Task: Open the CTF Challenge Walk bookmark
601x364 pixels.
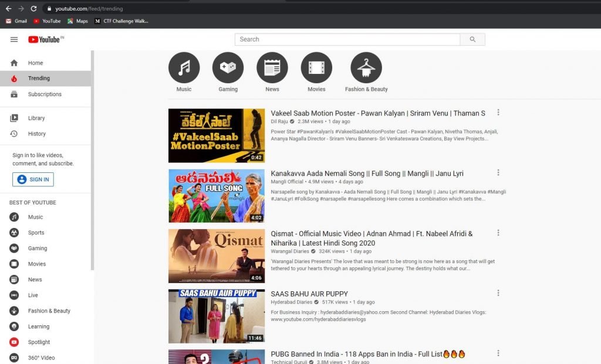Action: click(121, 21)
